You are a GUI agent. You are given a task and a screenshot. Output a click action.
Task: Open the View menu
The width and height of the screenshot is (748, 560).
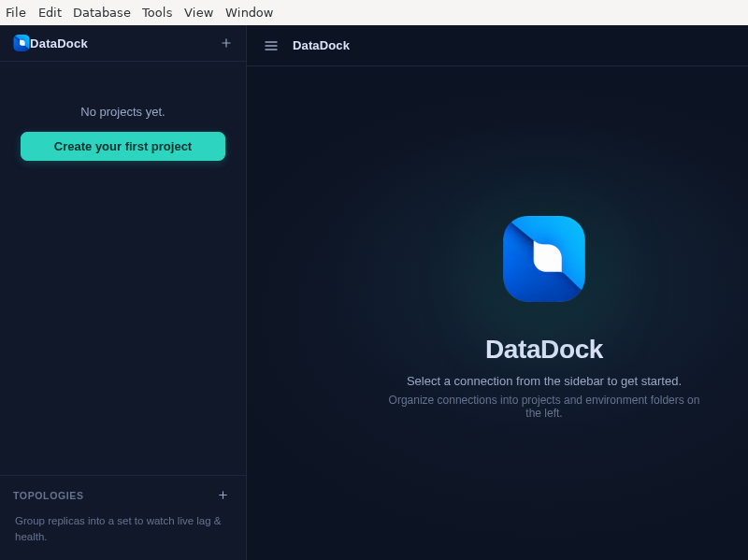(198, 12)
